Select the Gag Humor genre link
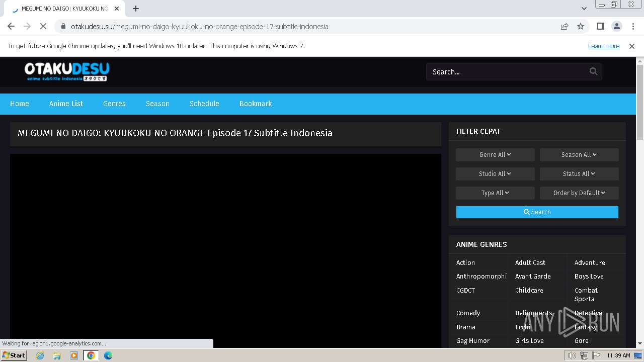 click(x=472, y=341)
